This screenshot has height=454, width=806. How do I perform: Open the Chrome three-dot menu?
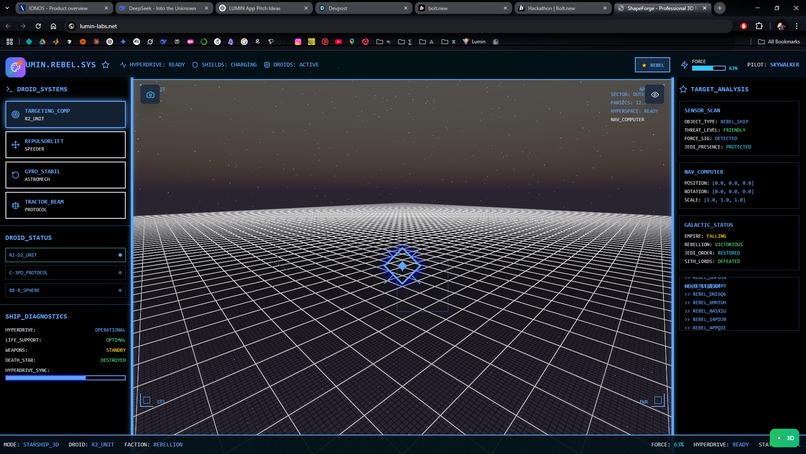point(797,26)
